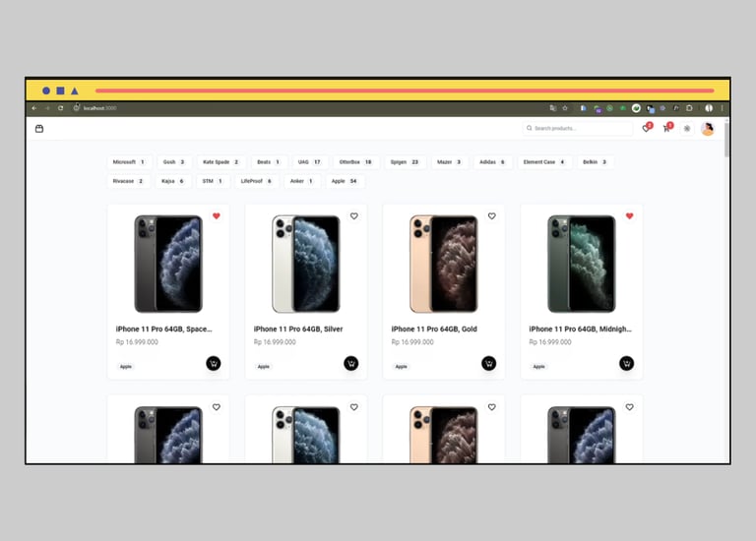Bookmark this page with the star icon
The image size is (756, 541).
(565, 108)
